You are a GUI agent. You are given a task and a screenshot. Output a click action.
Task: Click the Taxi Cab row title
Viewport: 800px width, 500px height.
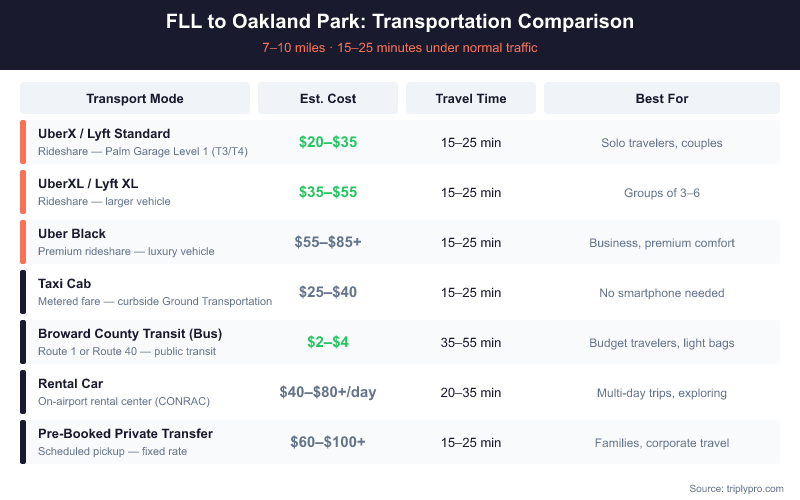tap(65, 284)
